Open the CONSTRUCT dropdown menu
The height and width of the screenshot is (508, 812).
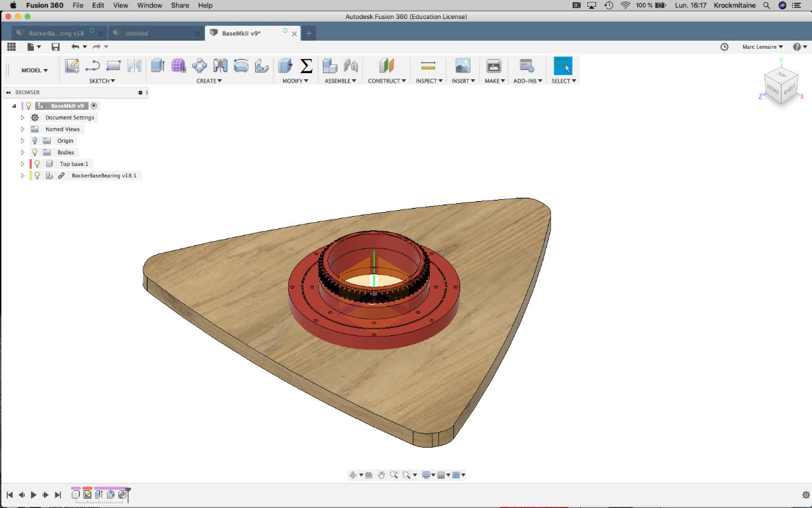(387, 81)
